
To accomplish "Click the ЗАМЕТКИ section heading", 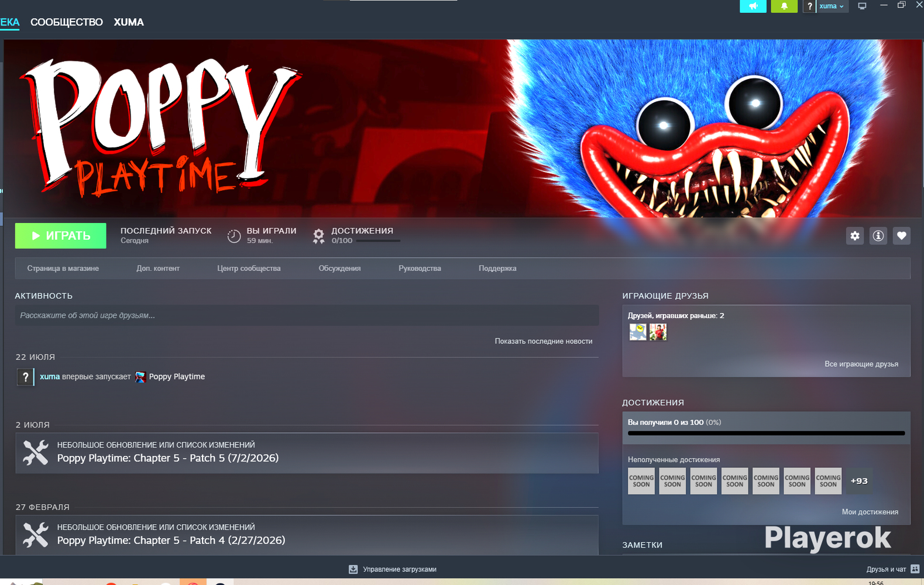I will coord(643,545).
